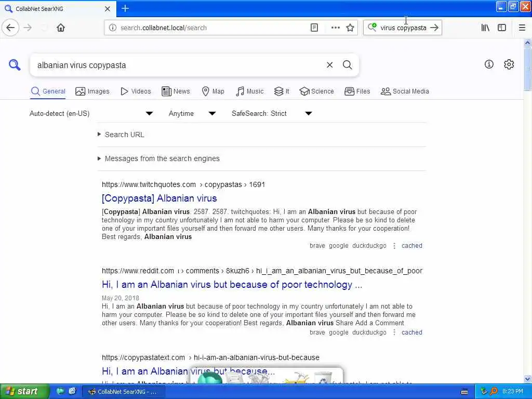
Task: Open reddit Albanian virus result title
Action: pos(232,285)
